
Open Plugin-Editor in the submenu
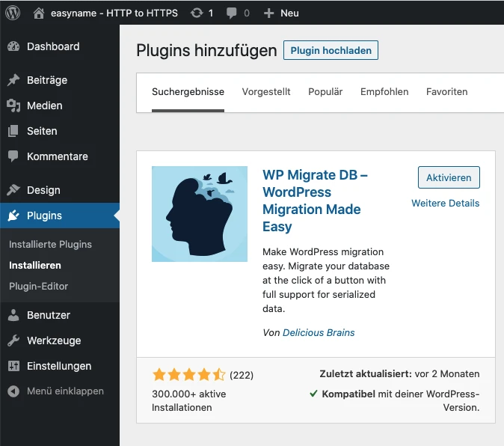pos(39,286)
